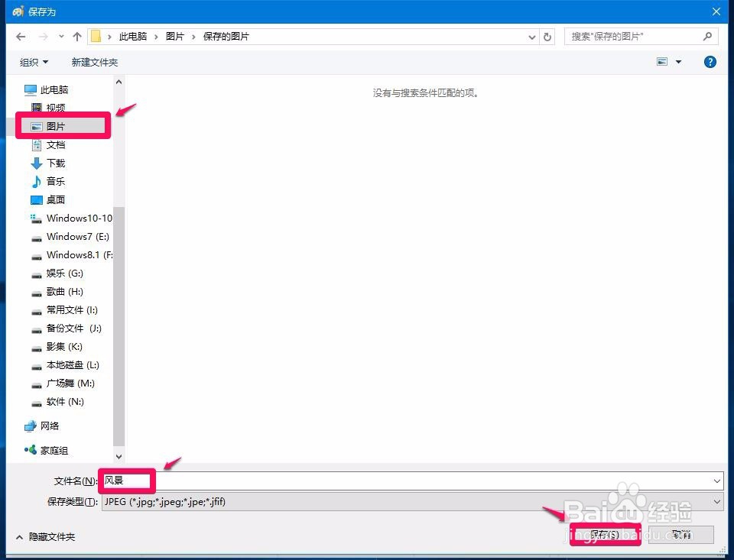Click the 文件名 text field

coord(406,481)
